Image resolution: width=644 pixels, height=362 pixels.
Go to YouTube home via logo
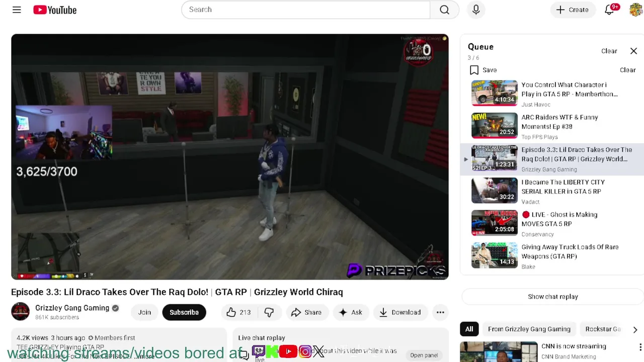click(x=55, y=10)
